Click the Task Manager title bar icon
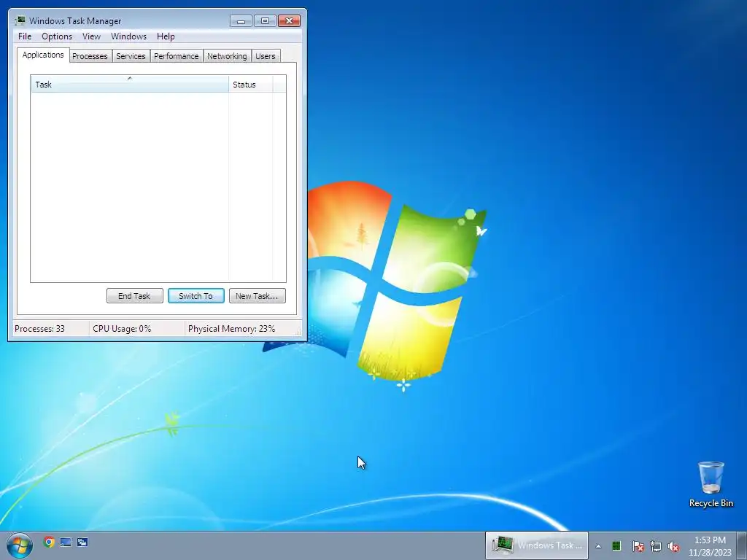 [20, 20]
